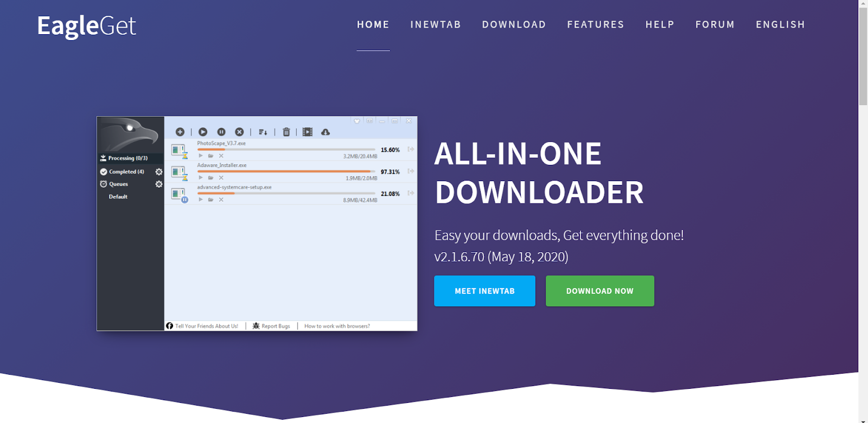Click the 1.9MB/2.0MB size text

pyautogui.click(x=361, y=178)
